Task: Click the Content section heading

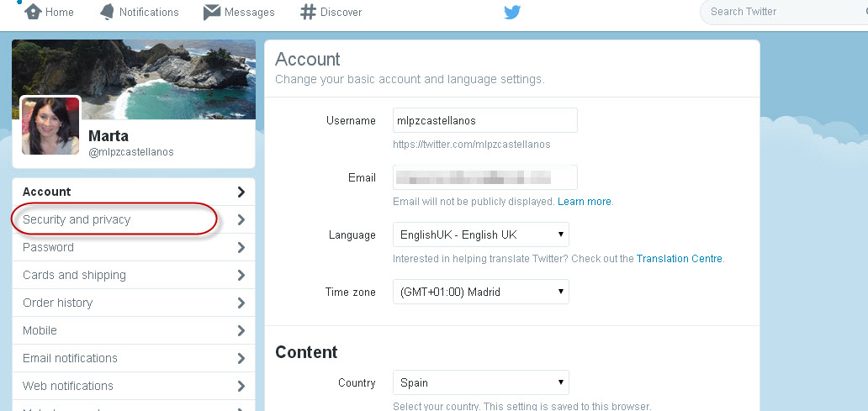Action: 306,352
